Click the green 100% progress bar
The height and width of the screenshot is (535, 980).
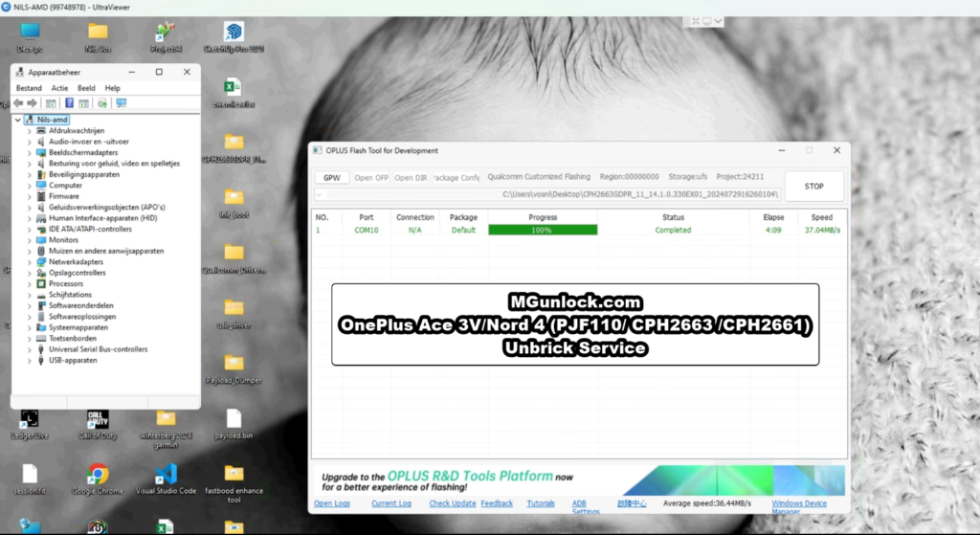coord(543,230)
